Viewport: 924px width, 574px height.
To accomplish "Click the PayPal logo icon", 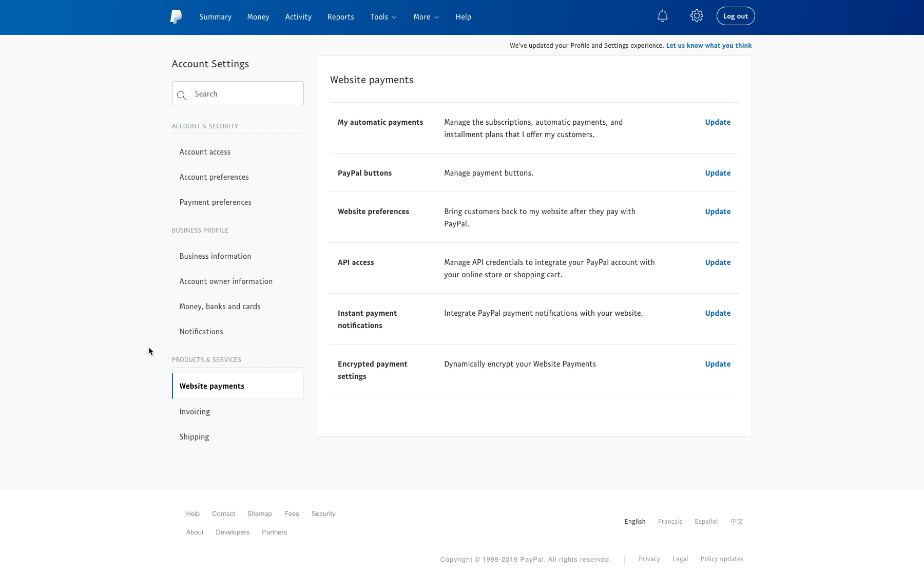I will click(176, 16).
